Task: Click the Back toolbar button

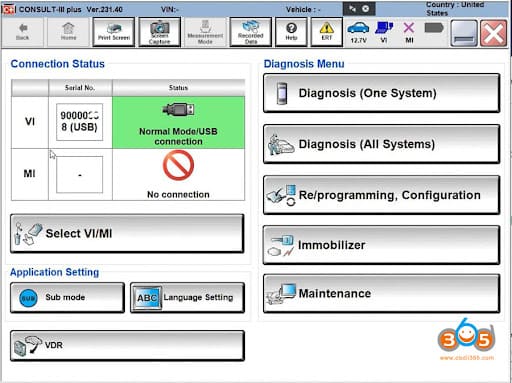Action: click(x=22, y=32)
